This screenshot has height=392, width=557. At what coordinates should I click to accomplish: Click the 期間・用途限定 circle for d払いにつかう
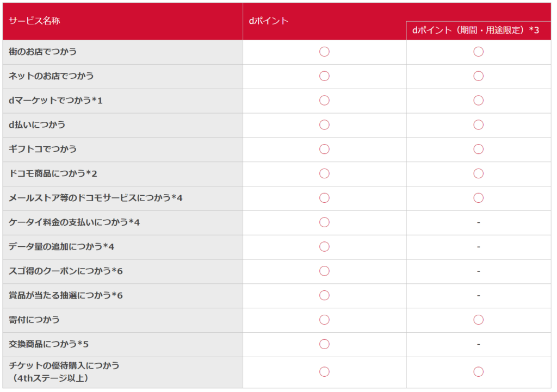pos(478,125)
